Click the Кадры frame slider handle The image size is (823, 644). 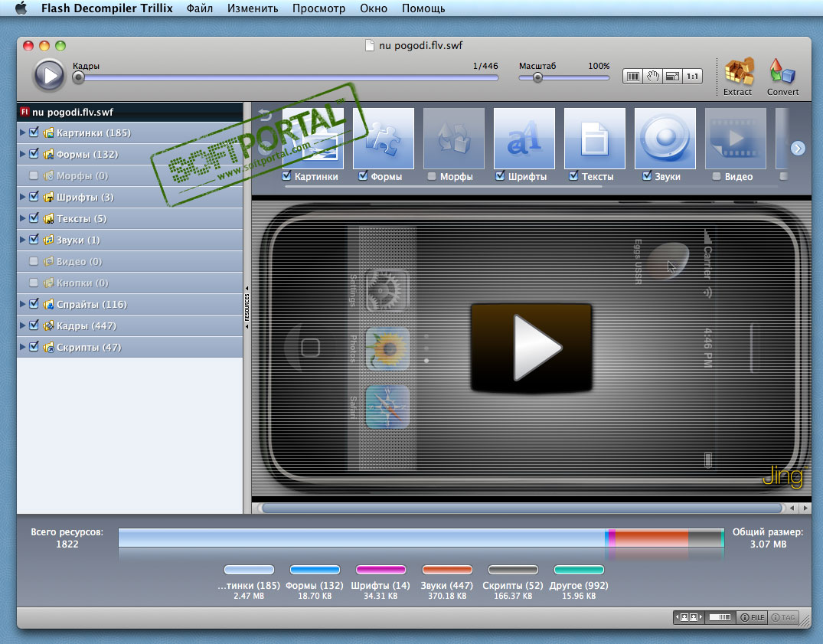(x=78, y=77)
